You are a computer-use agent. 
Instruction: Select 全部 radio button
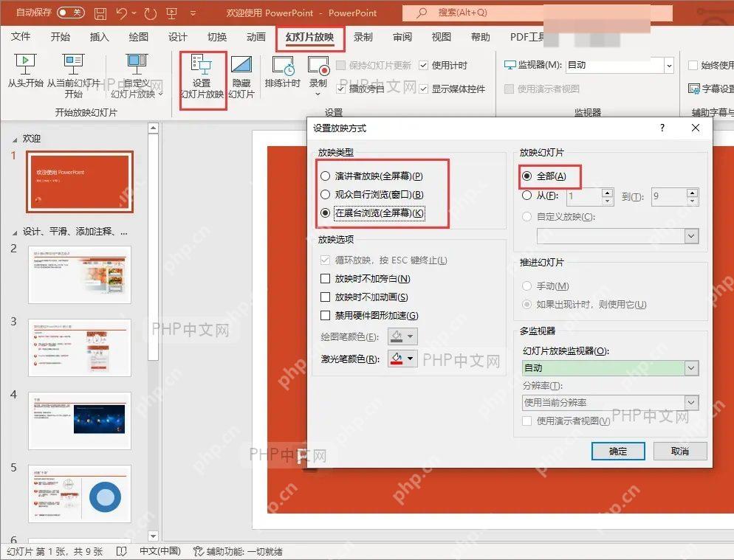pos(527,176)
